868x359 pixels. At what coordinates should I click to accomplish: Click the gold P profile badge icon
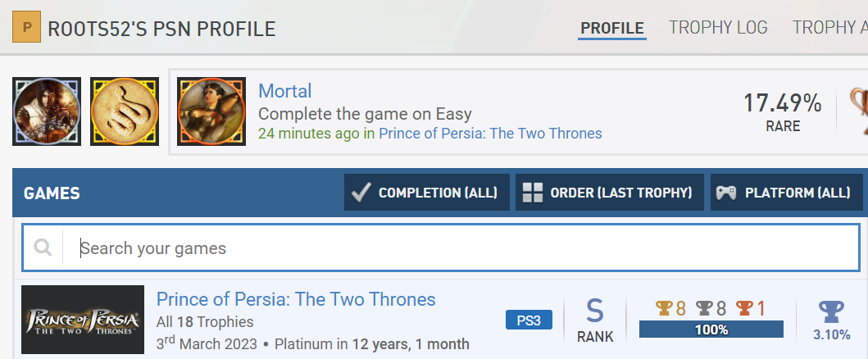coord(25,29)
